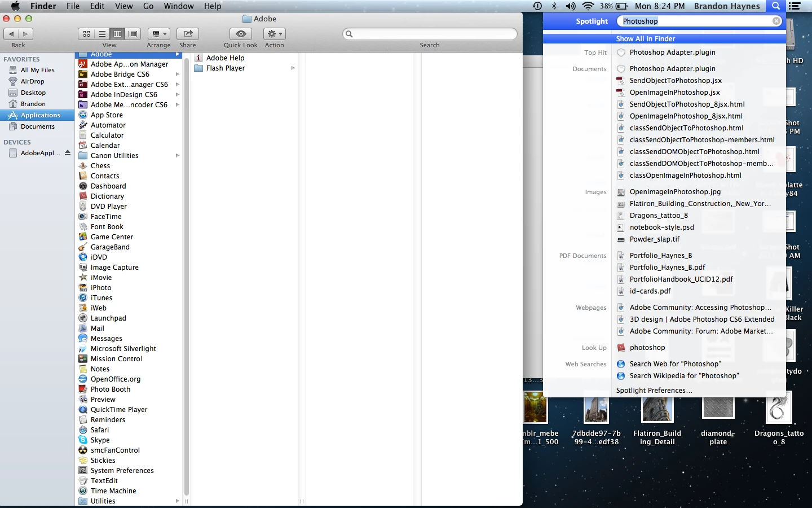Open the Bluetooth menu bar icon
Image resolution: width=812 pixels, height=508 pixels.
(x=554, y=6)
